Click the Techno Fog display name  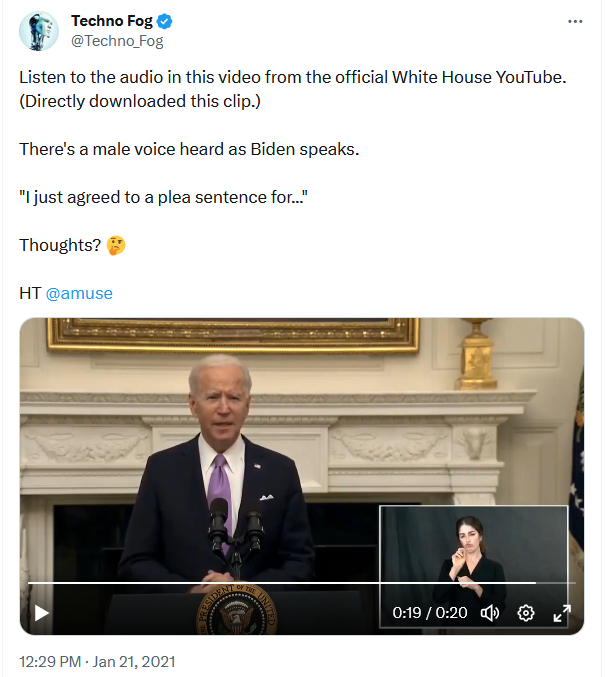click(x=112, y=21)
